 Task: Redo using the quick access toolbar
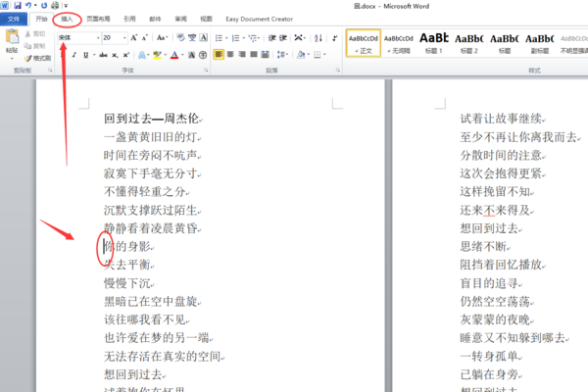(44, 6)
